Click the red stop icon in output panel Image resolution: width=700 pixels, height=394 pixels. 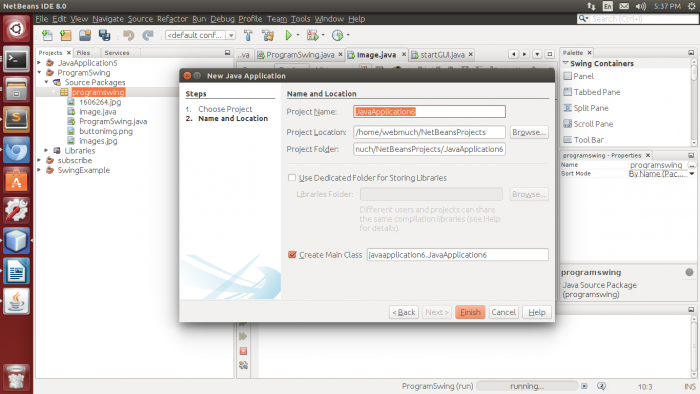[x=243, y=351]
